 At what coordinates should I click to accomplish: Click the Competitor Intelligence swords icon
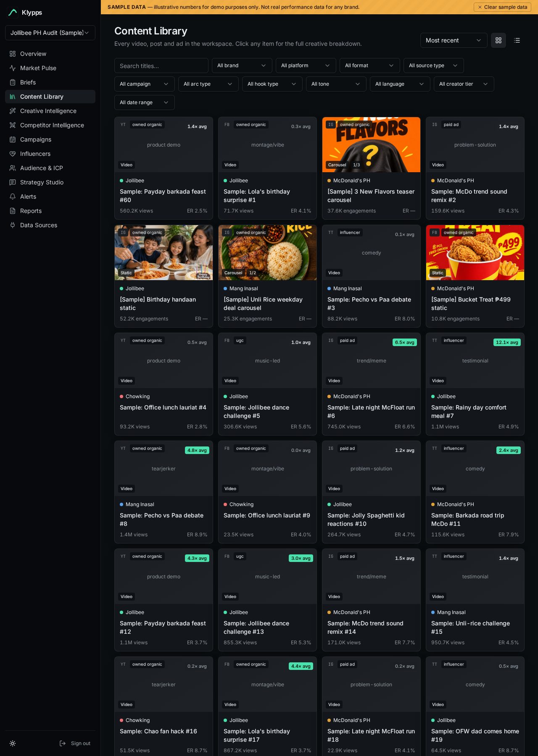coord(13,125)
